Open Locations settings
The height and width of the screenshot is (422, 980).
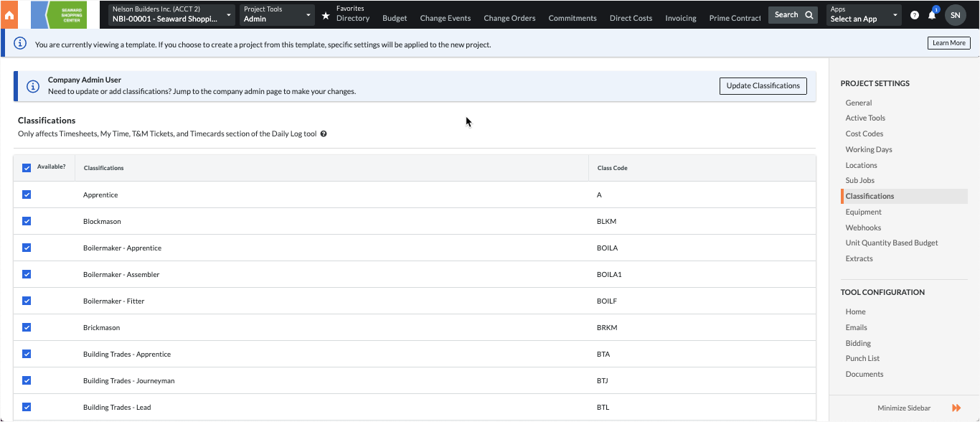(x=861, y=166)
